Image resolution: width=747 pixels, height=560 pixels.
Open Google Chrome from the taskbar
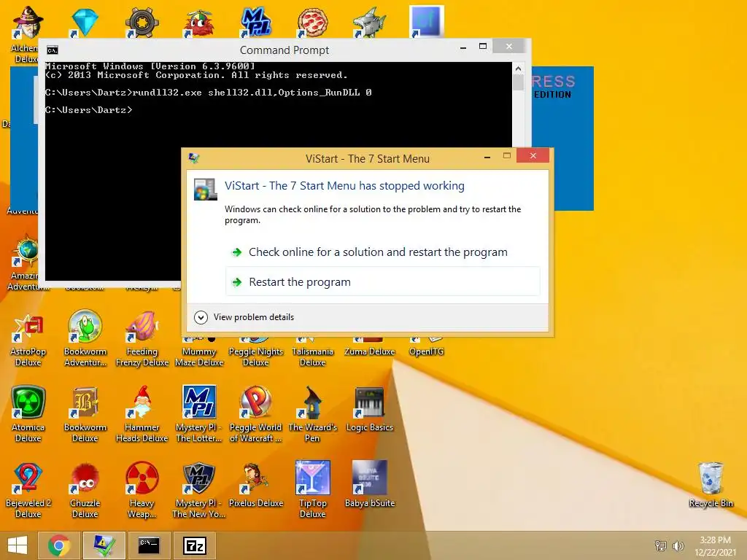pos(59,545)
